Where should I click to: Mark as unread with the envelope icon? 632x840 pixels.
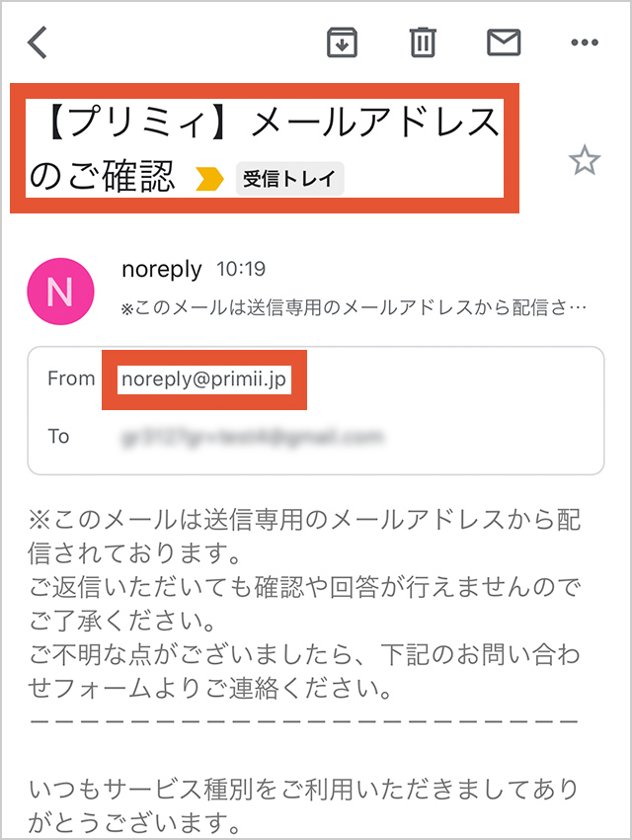tap(504, 42)
